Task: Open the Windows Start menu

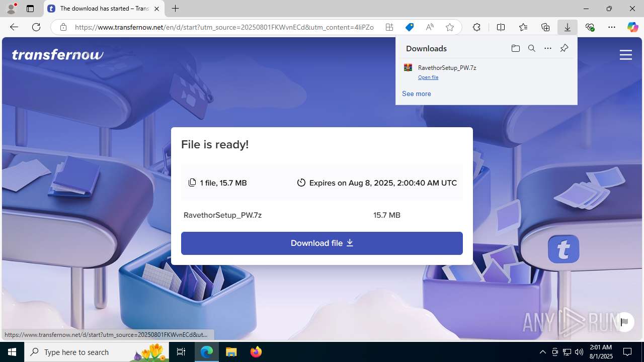Action: pos(12,352)
